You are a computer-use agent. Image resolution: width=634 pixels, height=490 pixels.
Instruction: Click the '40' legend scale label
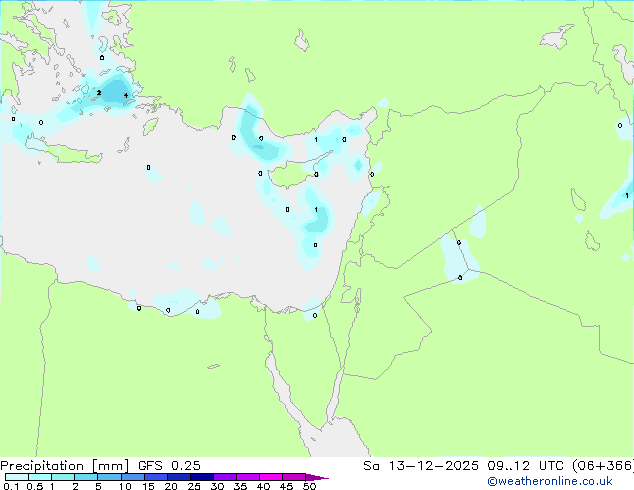pyautogui.click(x=264, y=486)
